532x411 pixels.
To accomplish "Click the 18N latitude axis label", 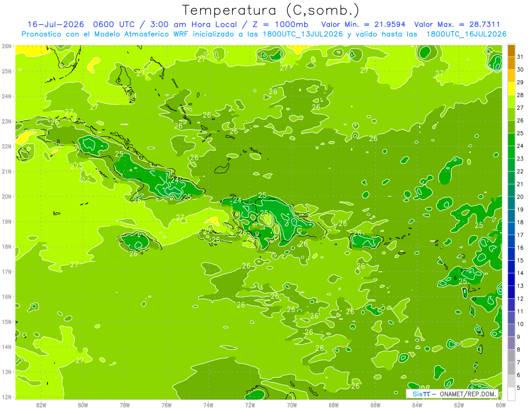I will 7,247.
